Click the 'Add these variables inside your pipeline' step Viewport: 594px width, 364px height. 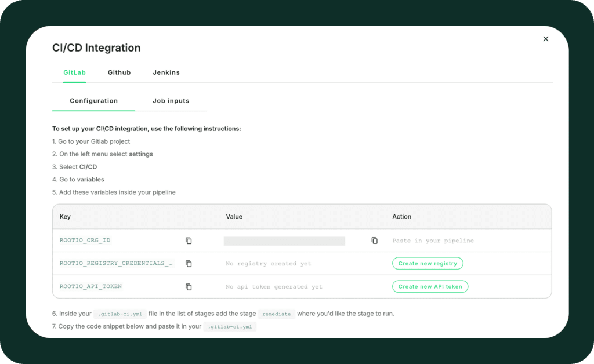tap(114, 192)
